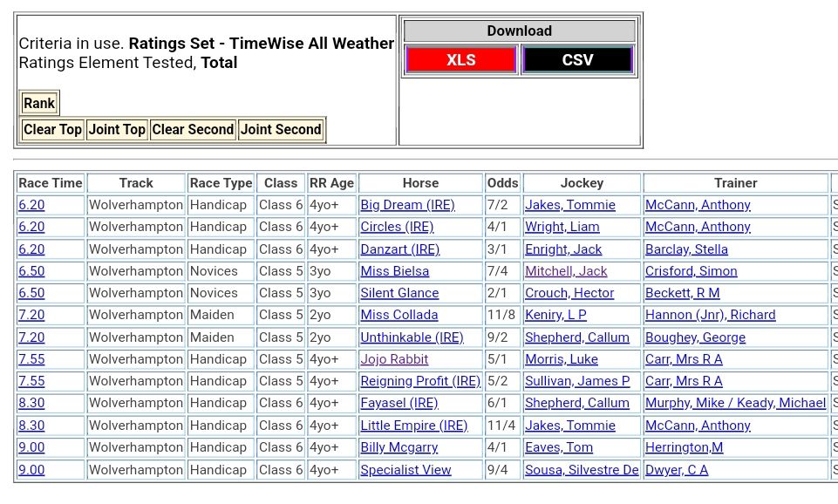Screen dimensions: 838x504
Task: Open Miss Bielsa horse page
Action: click(394, 271)
